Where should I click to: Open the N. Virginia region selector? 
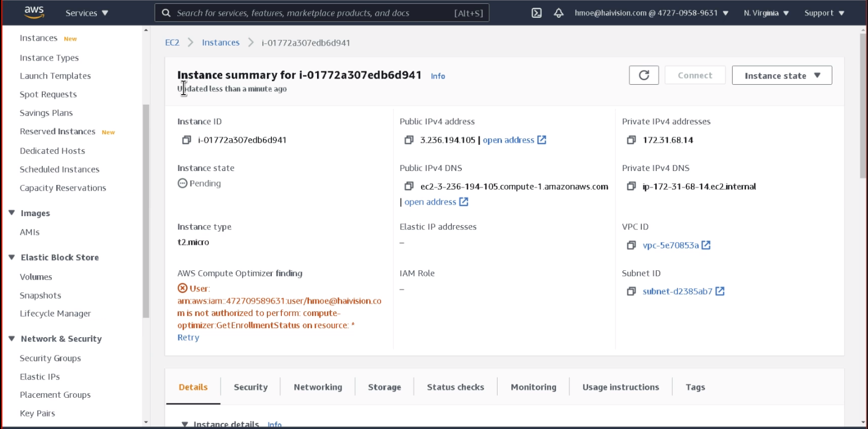click(x=766, y=13)
